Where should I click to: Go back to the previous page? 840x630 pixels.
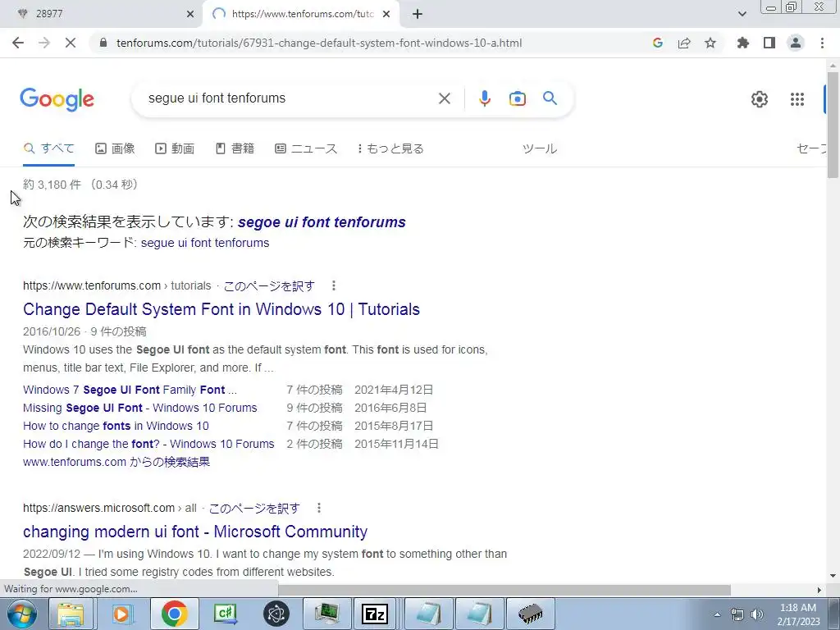click(18, 43)
